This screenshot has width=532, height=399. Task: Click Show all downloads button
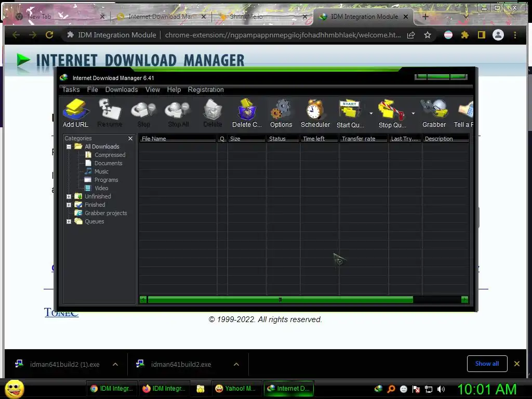tap(487, 364)
